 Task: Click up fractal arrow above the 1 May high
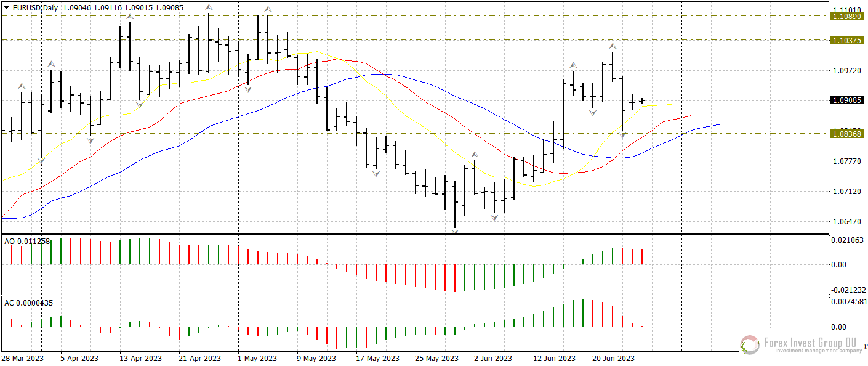tap(268, 9)
